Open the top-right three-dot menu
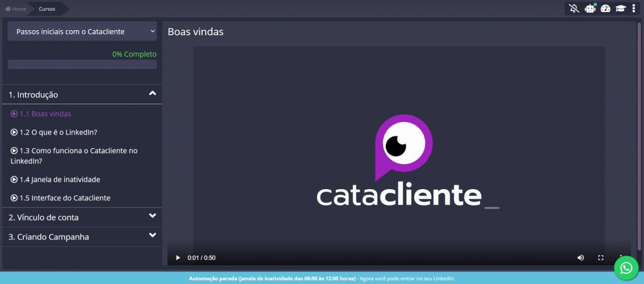Screen dimensions: 644x284 634,9
